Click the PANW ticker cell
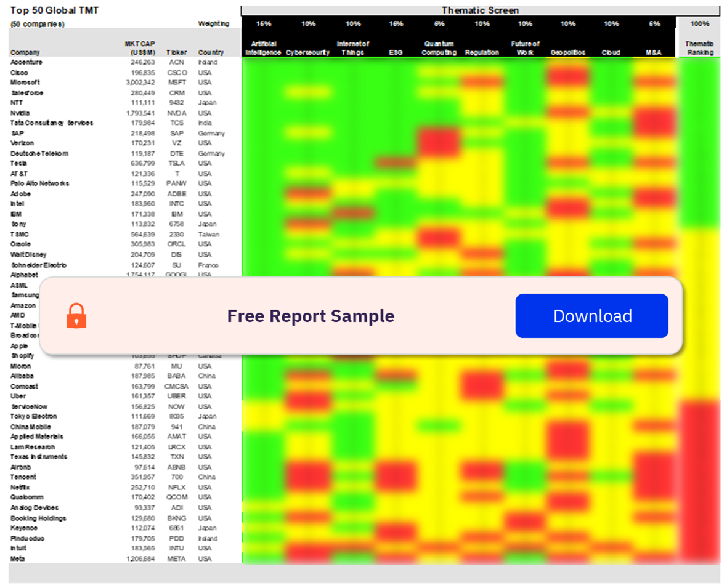 177,183
